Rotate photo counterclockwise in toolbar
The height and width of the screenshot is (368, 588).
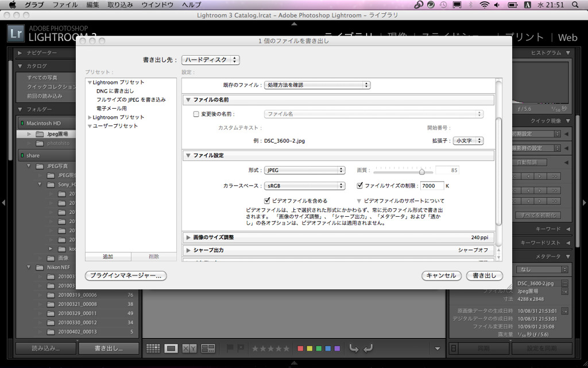(x=354, y=348)
